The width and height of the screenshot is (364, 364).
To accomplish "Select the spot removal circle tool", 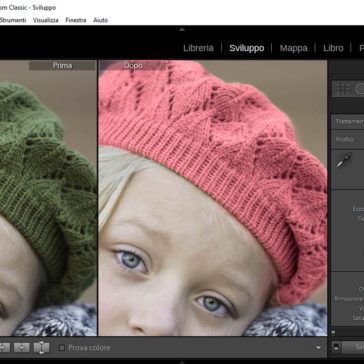I will pos(360,89).
